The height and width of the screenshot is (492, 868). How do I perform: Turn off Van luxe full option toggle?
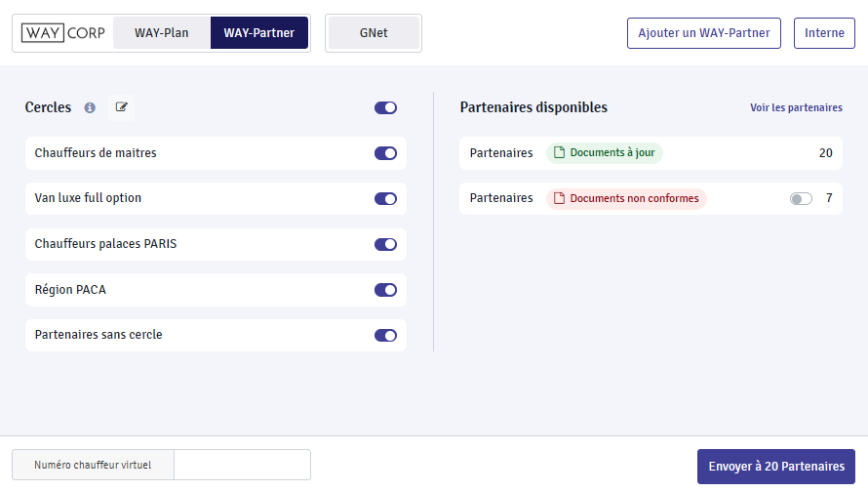[x=385, y=199]
